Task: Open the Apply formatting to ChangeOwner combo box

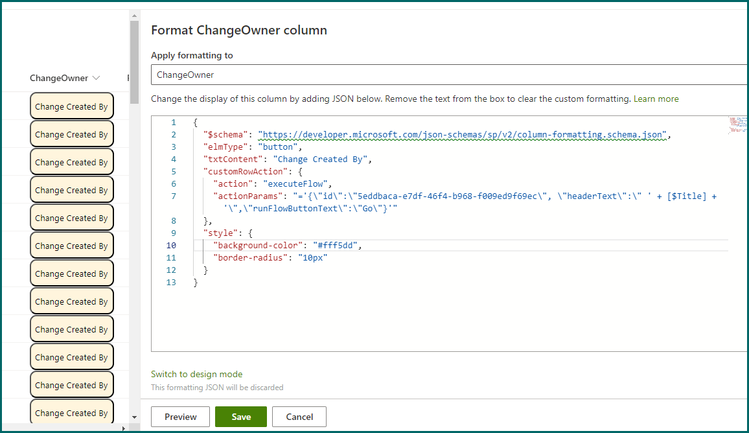Action: point(449,75)
